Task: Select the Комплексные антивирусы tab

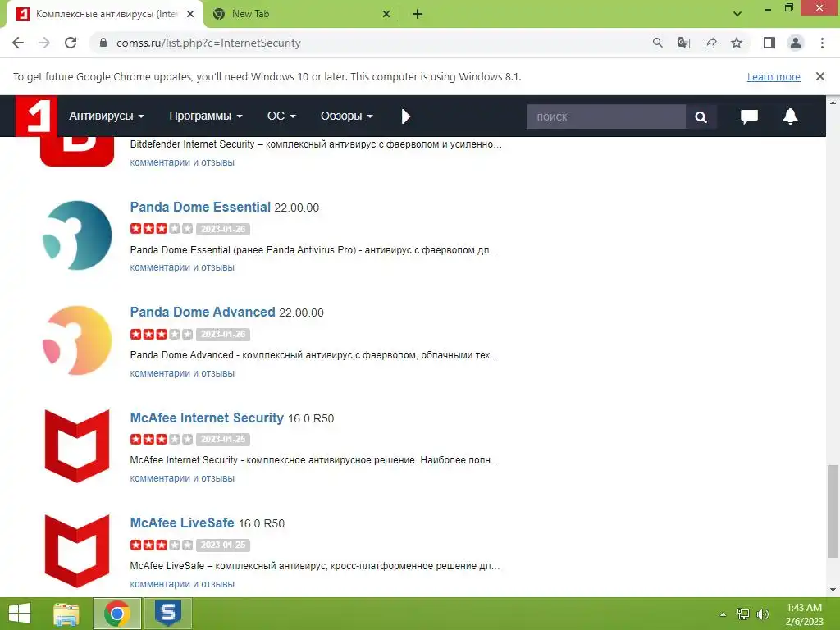Action: (104, 15)
